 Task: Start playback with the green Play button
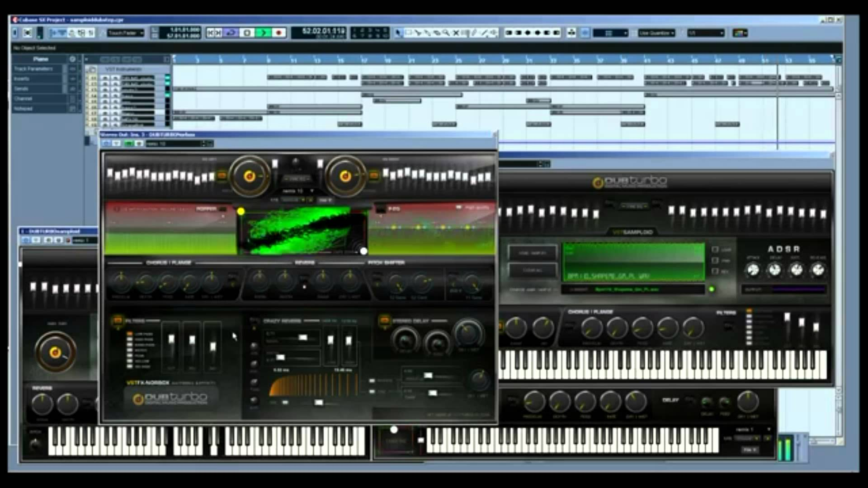pyautogui.click(x=263, y=33)
